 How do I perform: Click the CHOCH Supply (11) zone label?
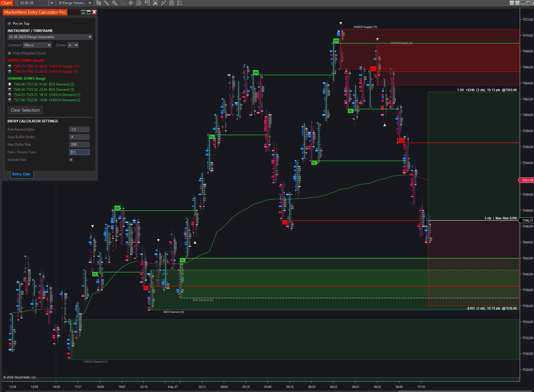point(365,27)
